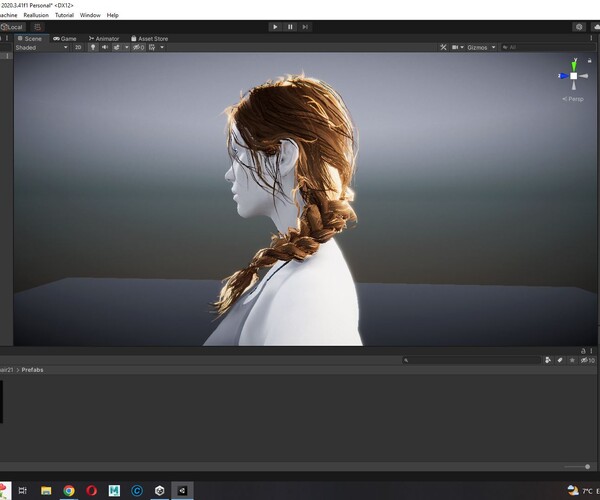Open the weather widget in system tray

(x=583, y=490)
